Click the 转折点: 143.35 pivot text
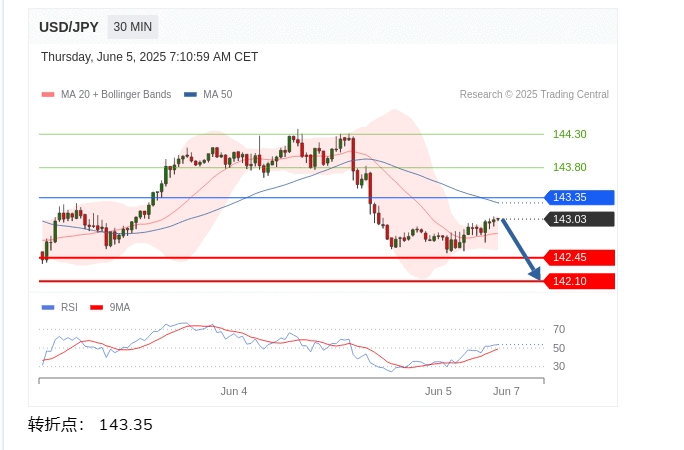Screen dimensions: 684x450 [90, 424]
